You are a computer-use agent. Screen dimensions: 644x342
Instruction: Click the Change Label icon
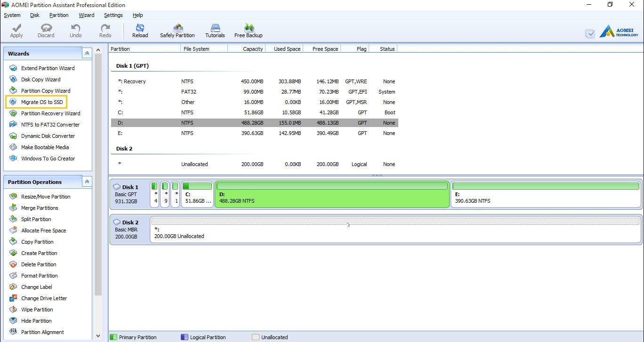[13, 287]
